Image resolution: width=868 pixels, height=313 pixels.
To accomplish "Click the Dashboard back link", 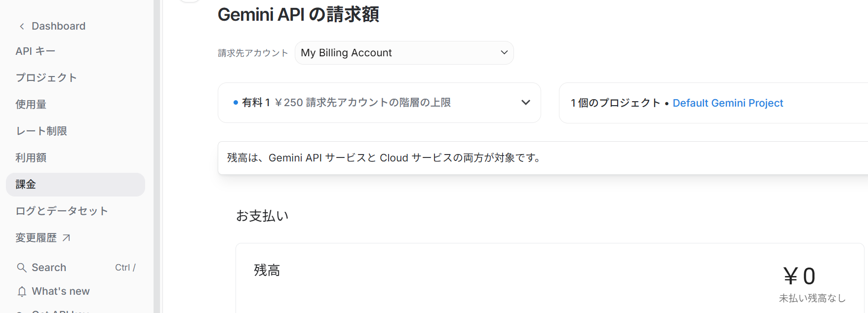I will [x=58, y=26].
